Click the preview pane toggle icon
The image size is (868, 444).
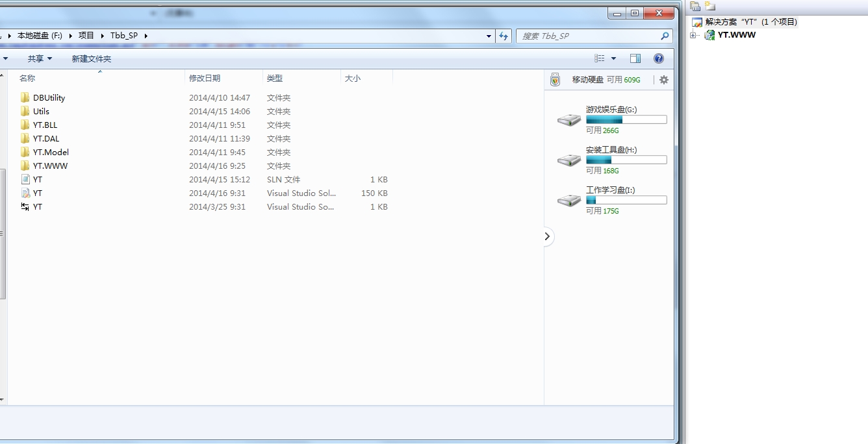[x=635, y=58]
